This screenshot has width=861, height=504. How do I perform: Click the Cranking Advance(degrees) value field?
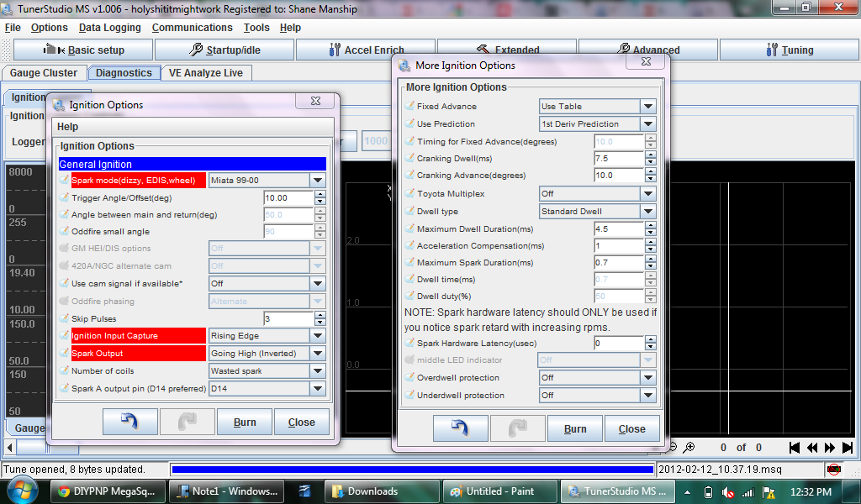point(619,175)
